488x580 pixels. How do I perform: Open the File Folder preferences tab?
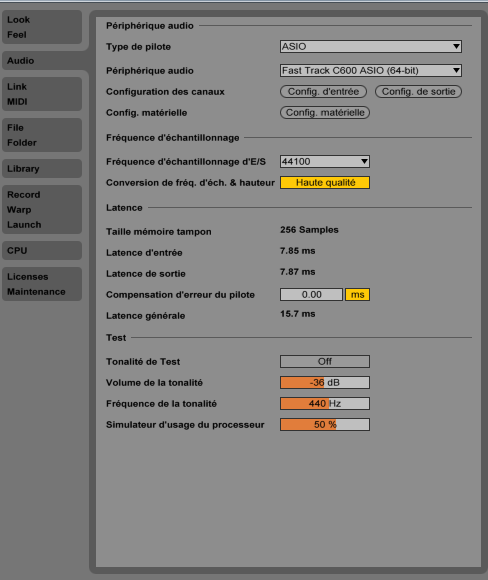(42, 135)
